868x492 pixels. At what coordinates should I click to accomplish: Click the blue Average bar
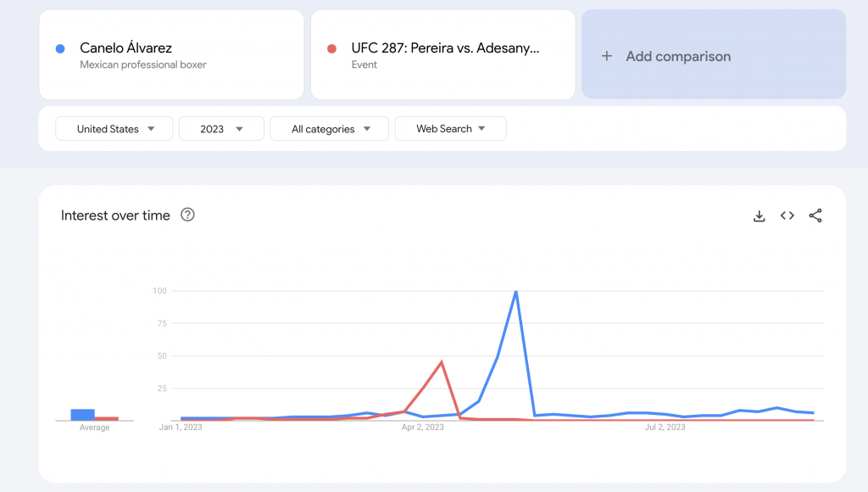coord(82,415)
